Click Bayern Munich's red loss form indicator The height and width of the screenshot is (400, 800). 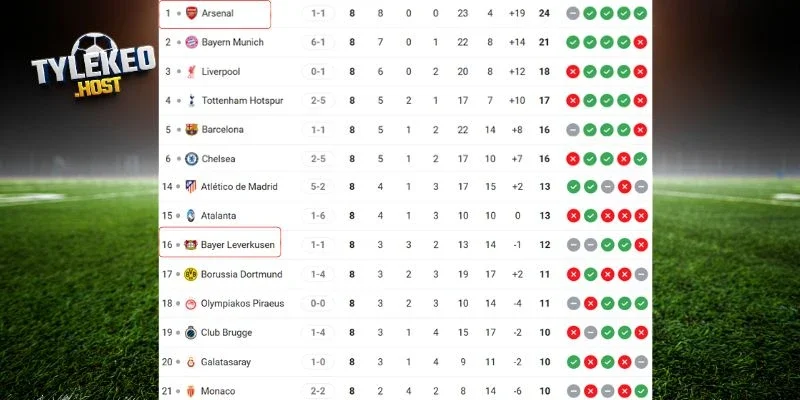point(640,43)
